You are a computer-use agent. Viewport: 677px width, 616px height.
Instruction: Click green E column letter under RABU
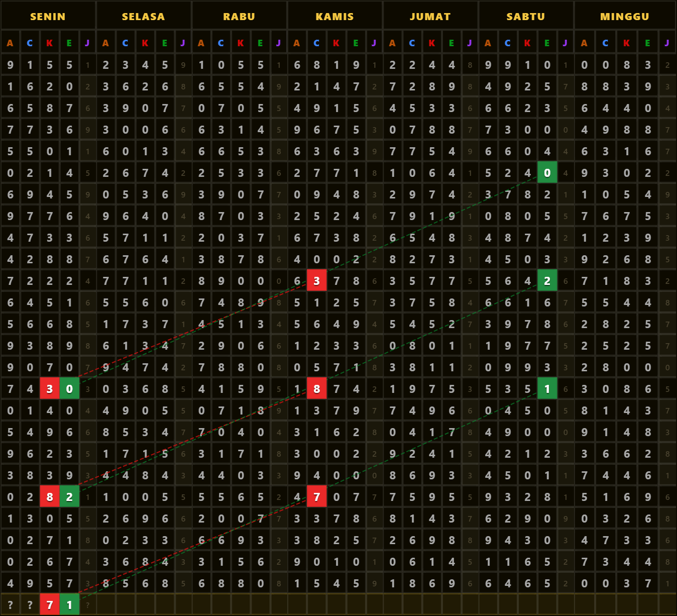260,43
